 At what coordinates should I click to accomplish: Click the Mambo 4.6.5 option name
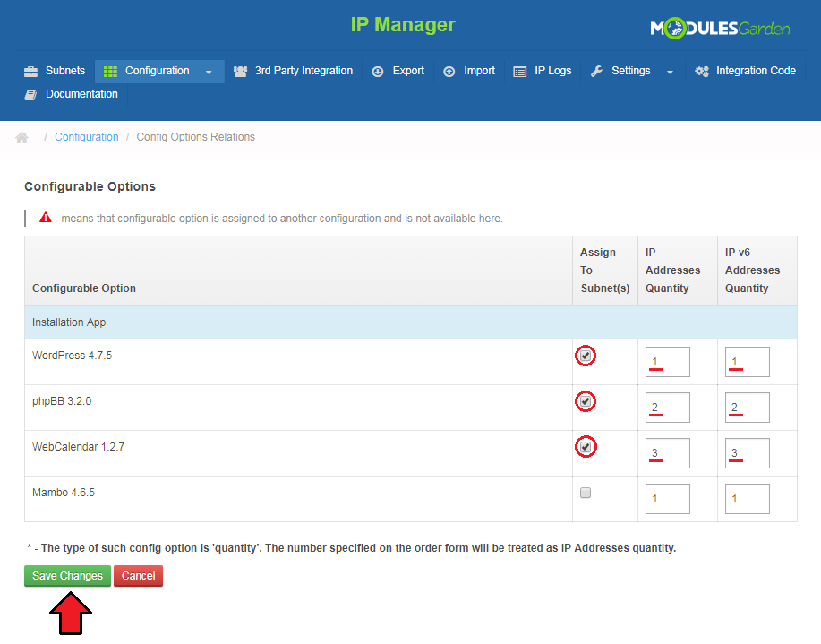64,492
